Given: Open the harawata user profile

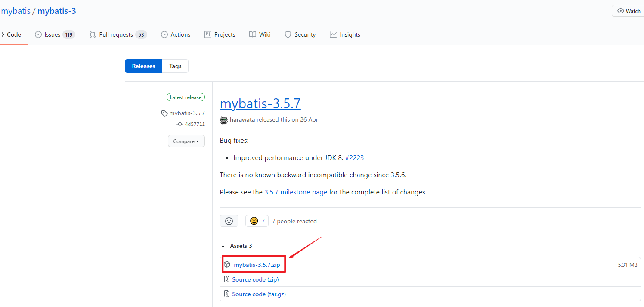Looking at the screenshot, I should click(242, 119).
